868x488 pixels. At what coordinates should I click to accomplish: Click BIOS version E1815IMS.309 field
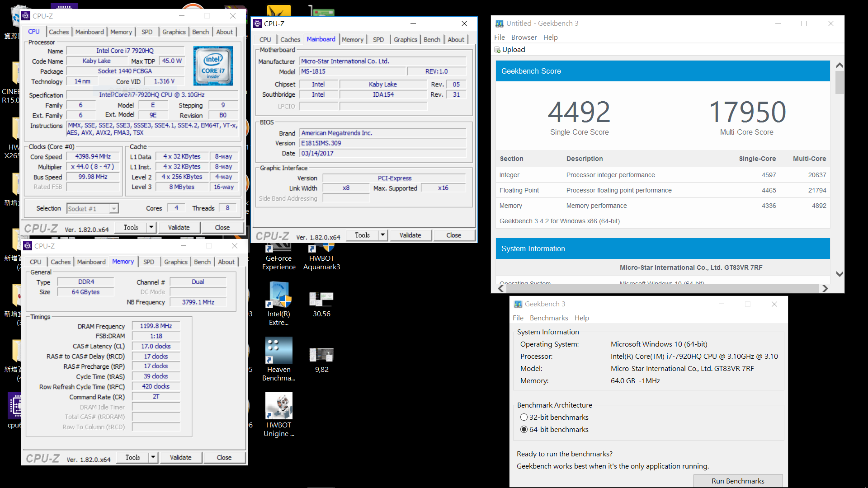click(383, 143)
